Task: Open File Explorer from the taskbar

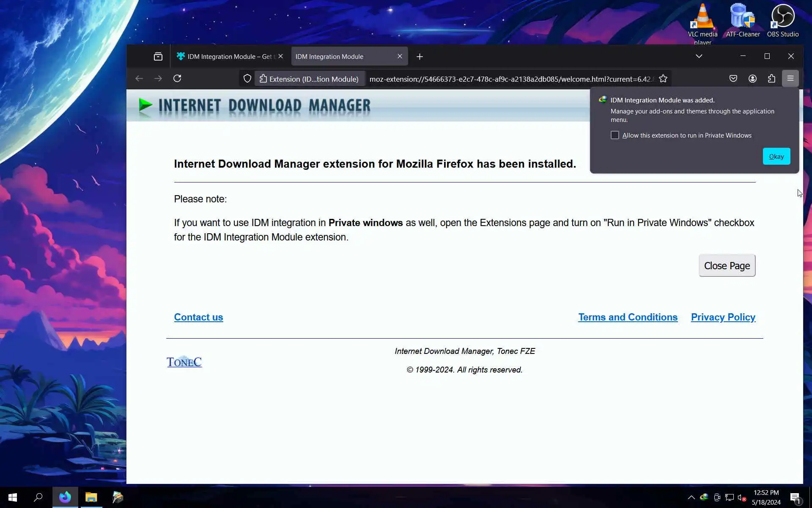Action: (x=91, y=497)
